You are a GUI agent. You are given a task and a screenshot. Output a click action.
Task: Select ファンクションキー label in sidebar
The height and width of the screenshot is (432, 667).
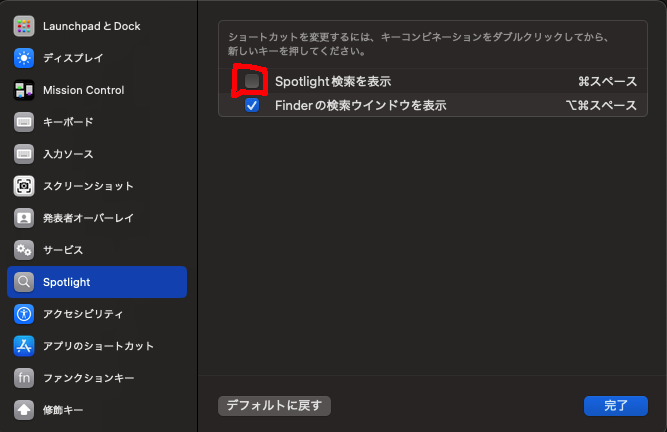point(88,378)
